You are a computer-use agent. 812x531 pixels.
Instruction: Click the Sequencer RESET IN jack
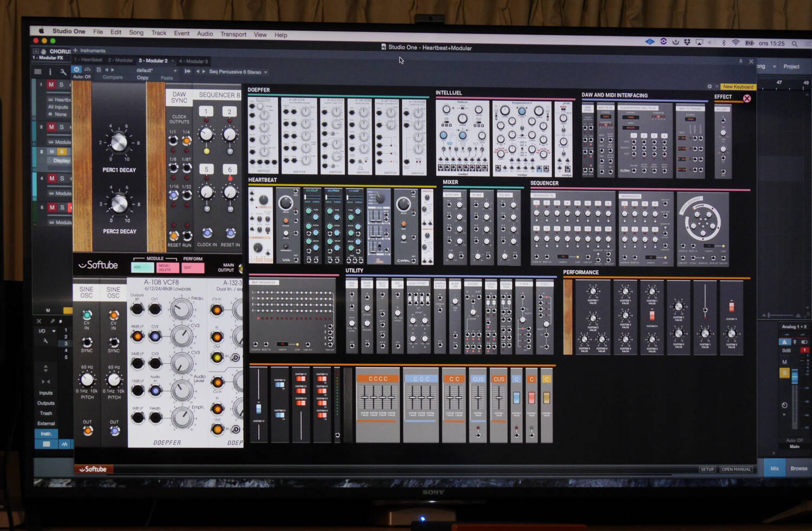tap(230, 233)
